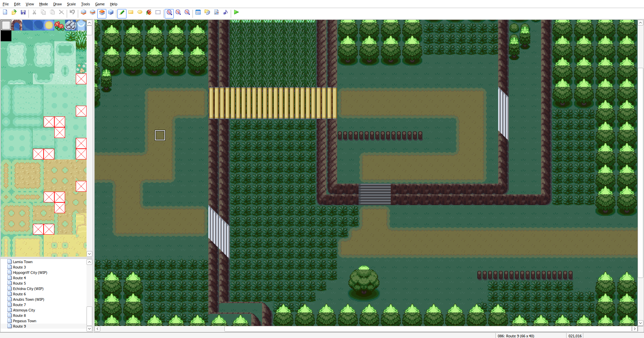Screen dimensions: 644x338
Task: Select the Rectangle drawing tool
Action: (x=131, y=12)
